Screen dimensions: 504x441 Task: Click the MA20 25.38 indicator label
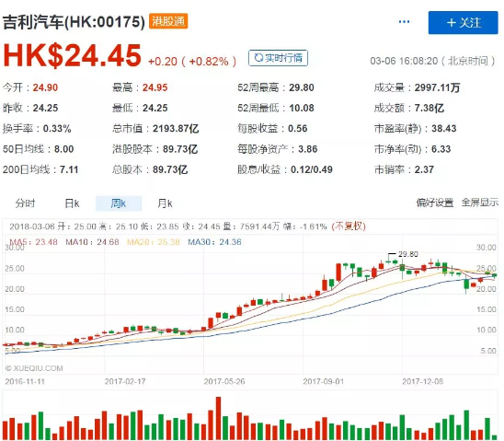click(x=154, y=242)
